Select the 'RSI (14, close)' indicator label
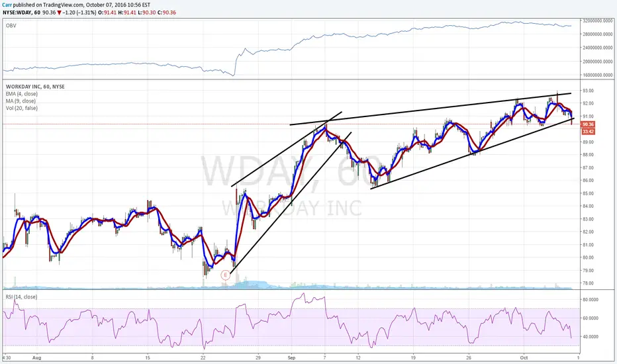 pos(22,296)
